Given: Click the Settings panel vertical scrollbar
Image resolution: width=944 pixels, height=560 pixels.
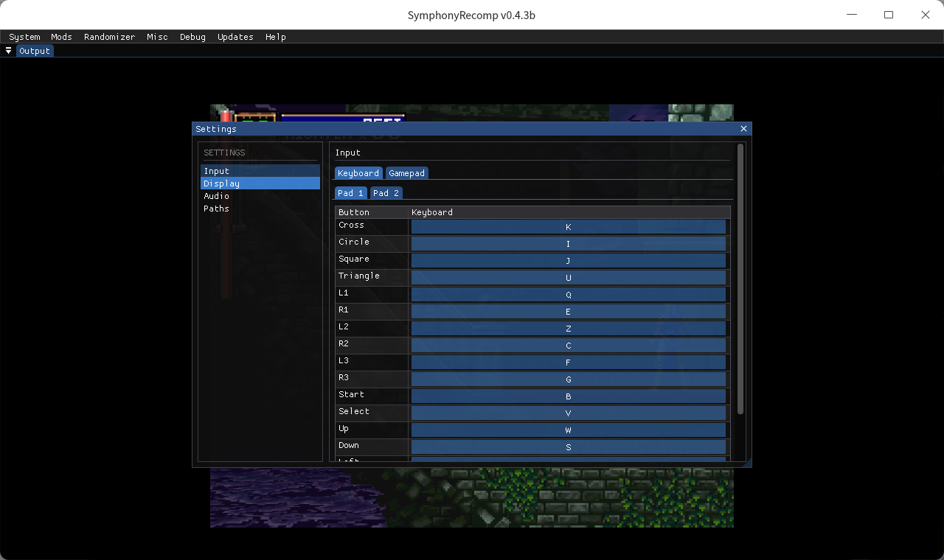Looking at the screenshot, I should pos(740,279).
